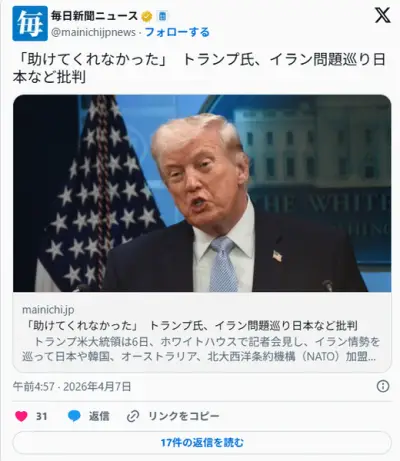
Task: Open the 午前4:57 · 2026年4月7日 timestamp
Action: tap(72, 386)
